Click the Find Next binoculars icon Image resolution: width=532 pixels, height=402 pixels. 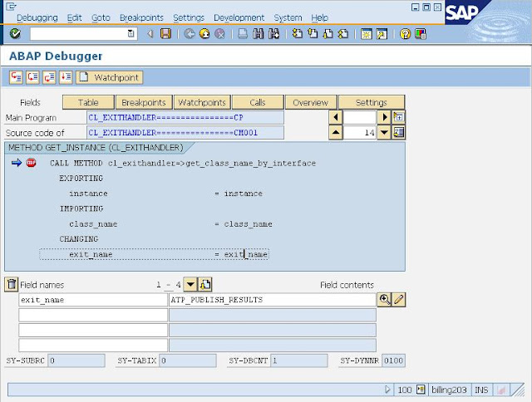tap(273, 33)
